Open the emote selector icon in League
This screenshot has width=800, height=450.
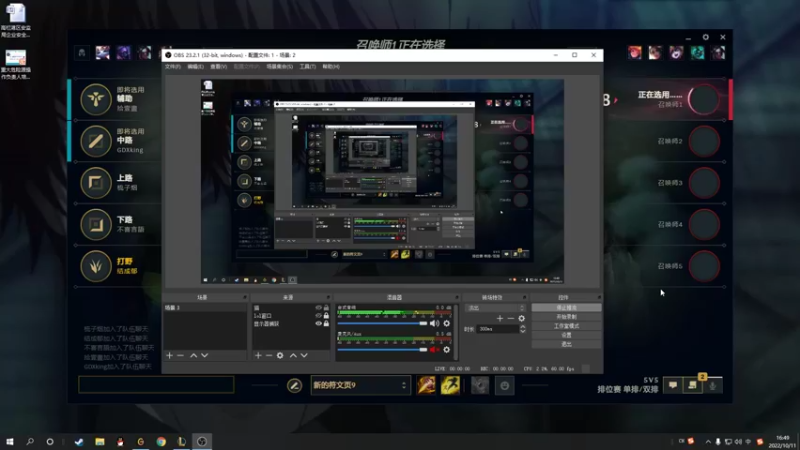(x=504, y=386)
